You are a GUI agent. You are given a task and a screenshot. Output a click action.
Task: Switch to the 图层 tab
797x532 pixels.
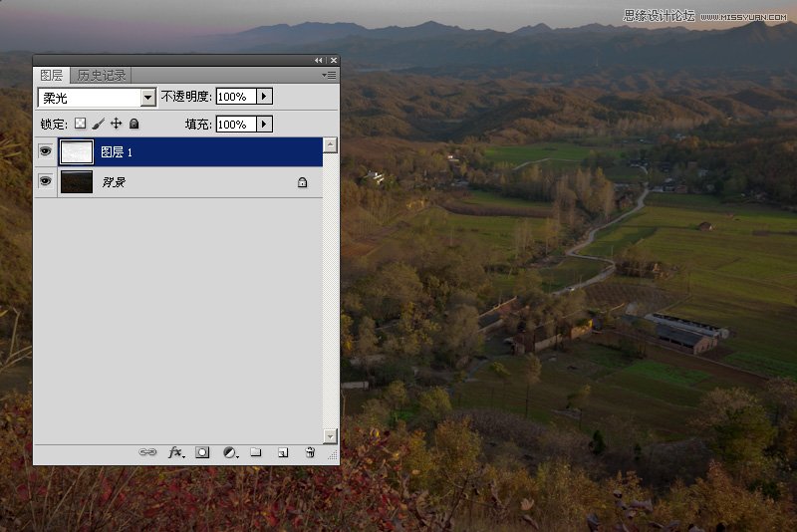click(52, 75)
